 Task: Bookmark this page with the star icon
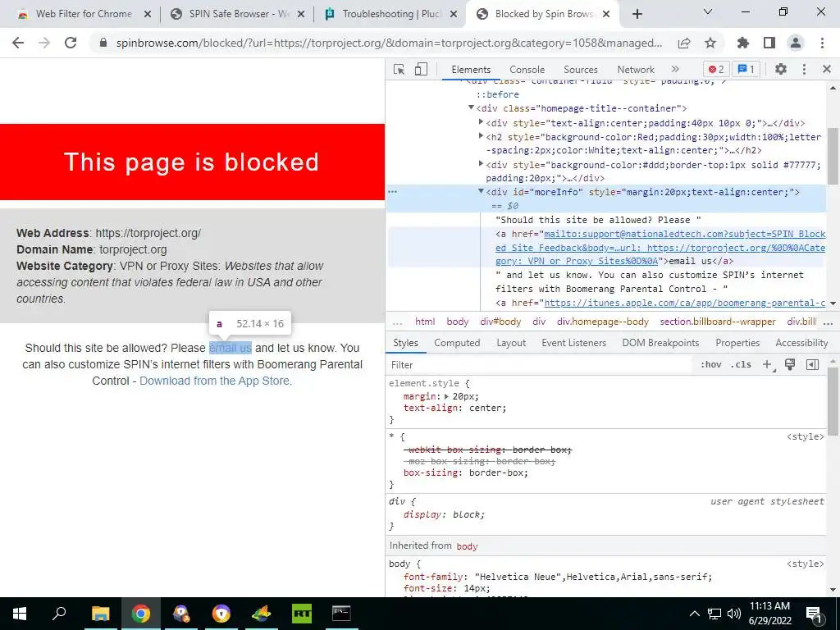coord(710,43)
